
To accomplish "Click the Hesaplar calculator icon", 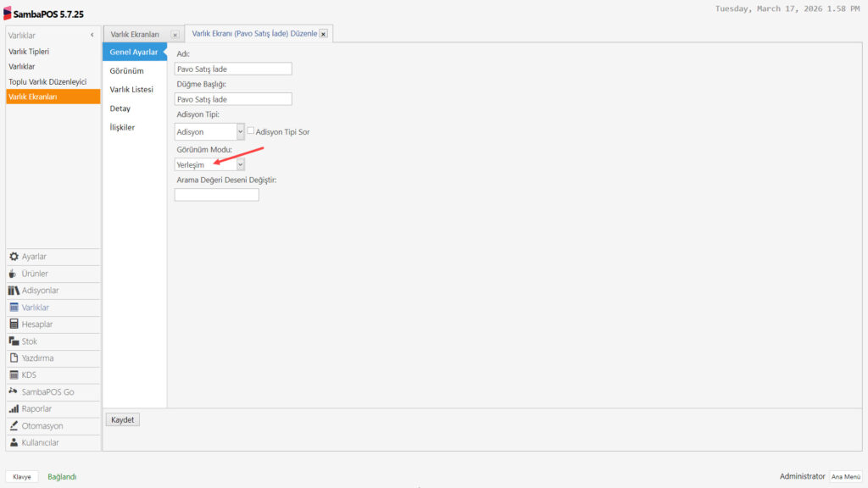I will [14, 324].
